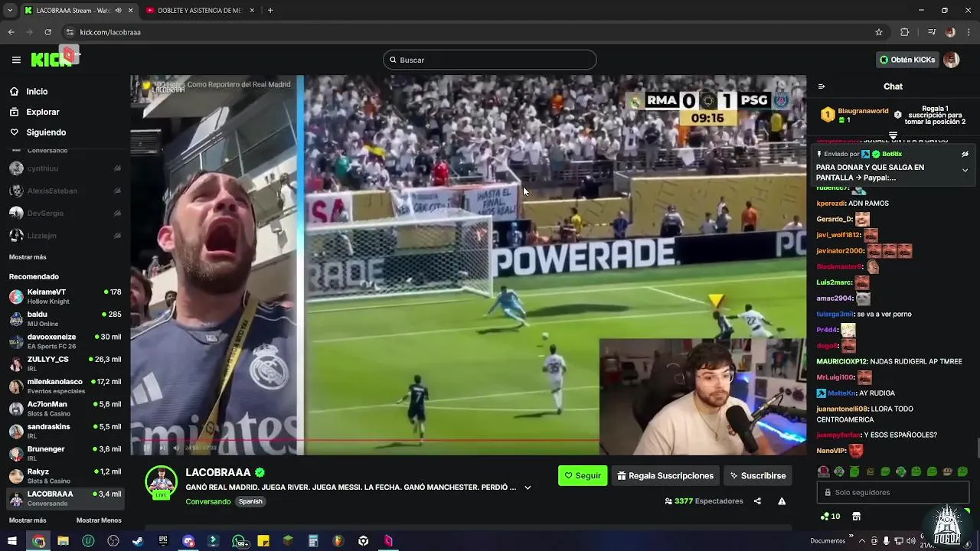Open the user profile avatar in the header
The image size is (980, 551).
click(952, 60)
